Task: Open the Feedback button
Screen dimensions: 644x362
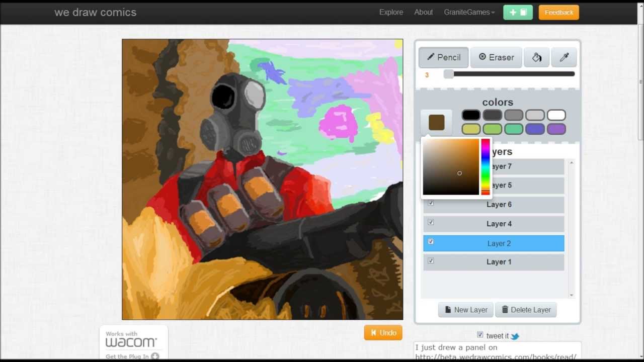Action: pos(558,13)
